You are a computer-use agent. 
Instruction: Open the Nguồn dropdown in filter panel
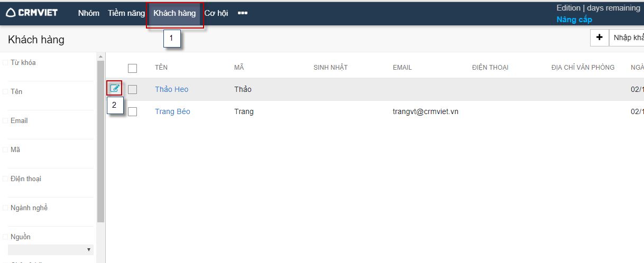(x=51, y=249)
